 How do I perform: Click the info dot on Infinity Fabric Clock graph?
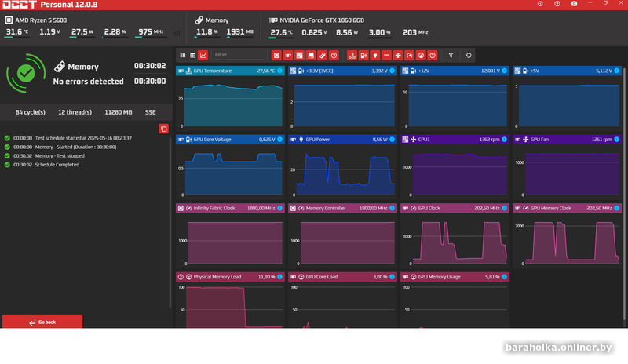[x=279, y=208]
